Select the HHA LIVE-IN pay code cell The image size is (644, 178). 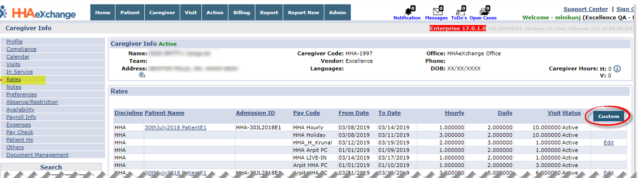coord(309,158)
